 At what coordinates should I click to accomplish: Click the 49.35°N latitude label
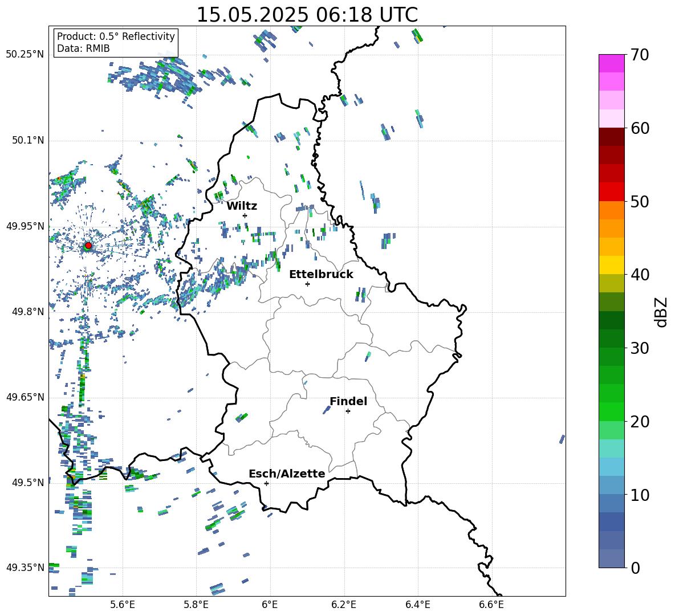25,568
